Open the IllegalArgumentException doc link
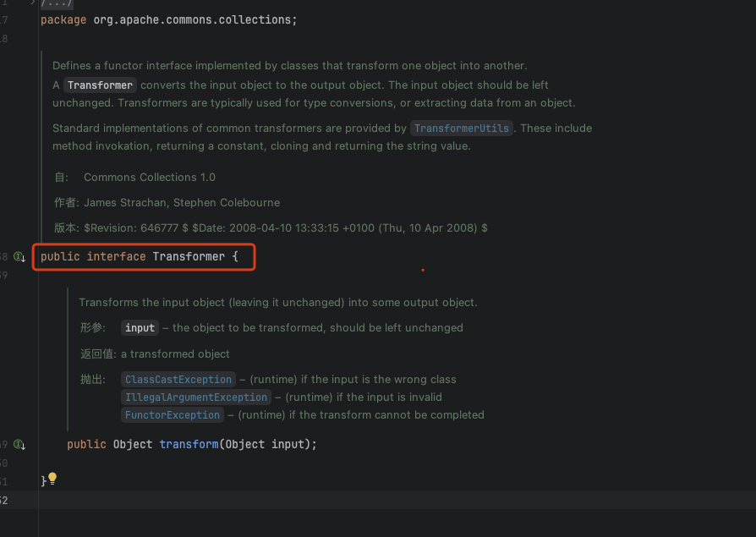756x537 pixels. [x=196, y=397]
